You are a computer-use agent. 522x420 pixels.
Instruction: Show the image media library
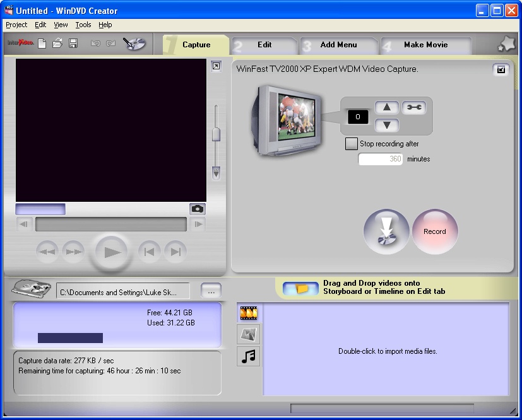248,334
